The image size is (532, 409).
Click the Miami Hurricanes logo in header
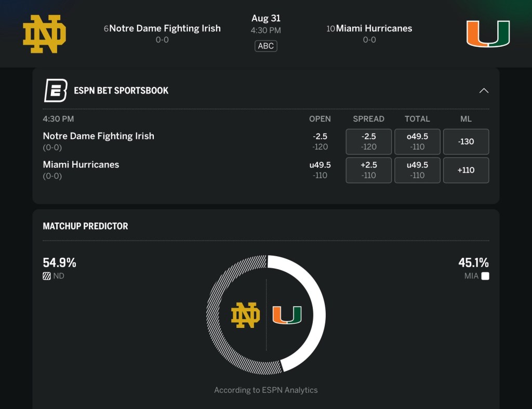pos(488,34)
